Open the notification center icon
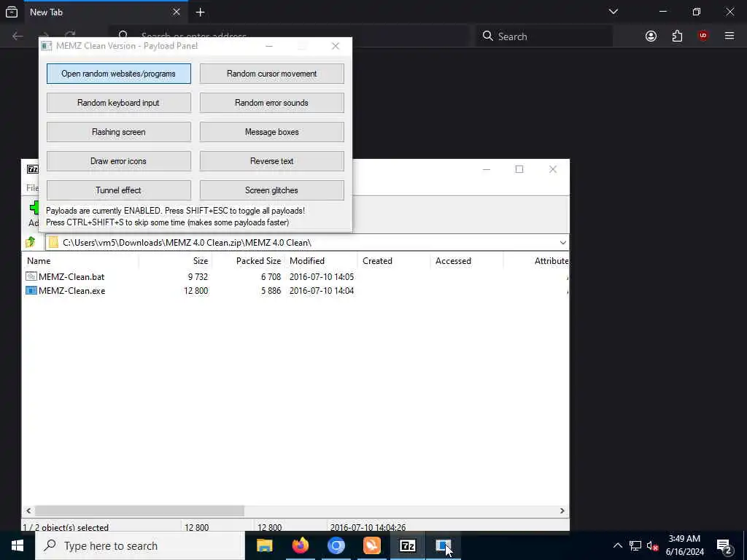The width and height of the screenshot is (747, 560). click(x=724, y=545)
